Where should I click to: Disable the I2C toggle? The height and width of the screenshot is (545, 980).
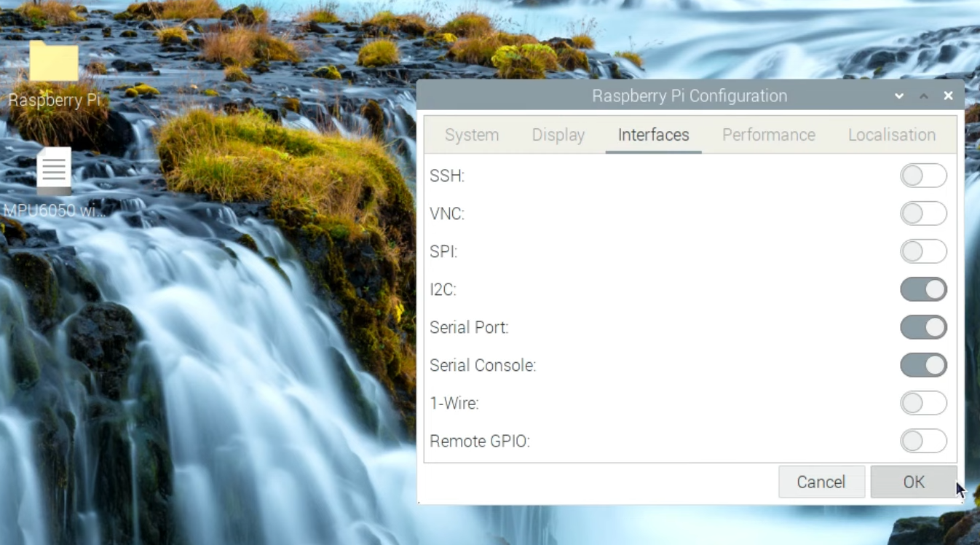click(x=923, y=289)
